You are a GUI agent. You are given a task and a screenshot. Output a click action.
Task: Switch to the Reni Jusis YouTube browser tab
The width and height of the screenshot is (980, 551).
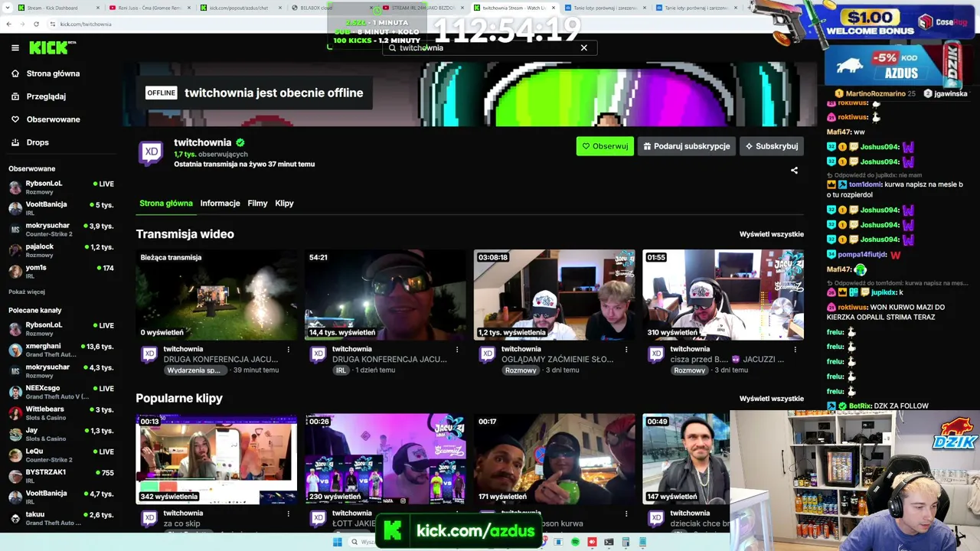(x=149, y=8)
